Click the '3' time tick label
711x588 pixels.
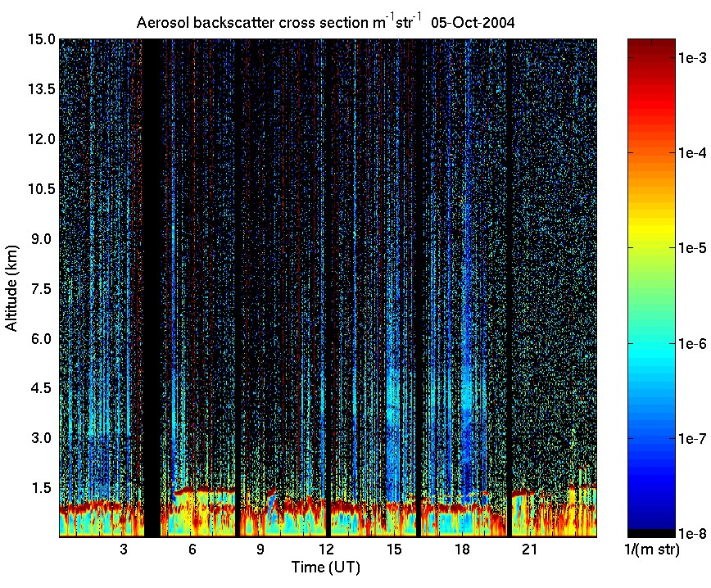click(x=124, y=550)
